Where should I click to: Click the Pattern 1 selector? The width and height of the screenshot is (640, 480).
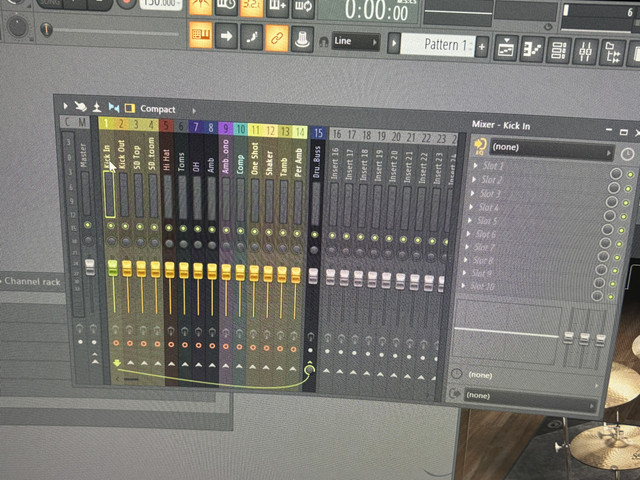pos(440,45)
